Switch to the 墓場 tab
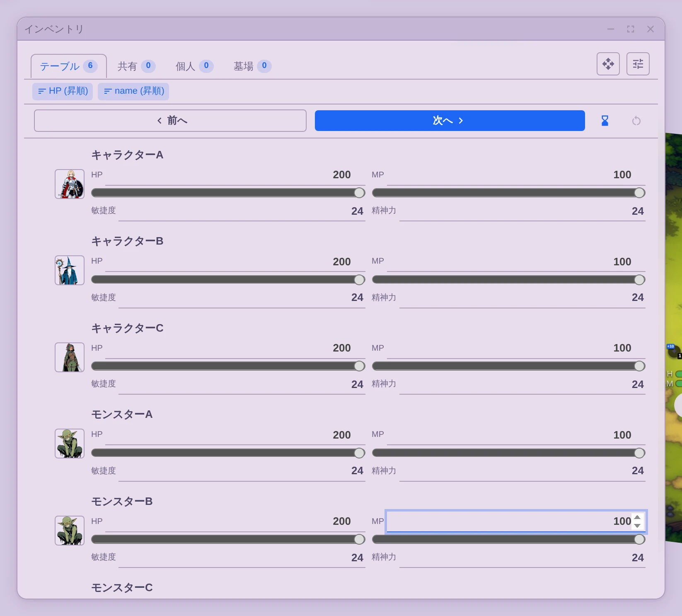Screen dimensions: 682x616 coord(252,66)
